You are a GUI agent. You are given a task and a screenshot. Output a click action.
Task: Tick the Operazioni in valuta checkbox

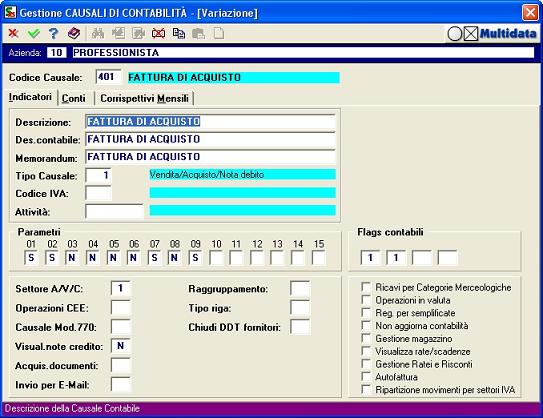[366, 300]
